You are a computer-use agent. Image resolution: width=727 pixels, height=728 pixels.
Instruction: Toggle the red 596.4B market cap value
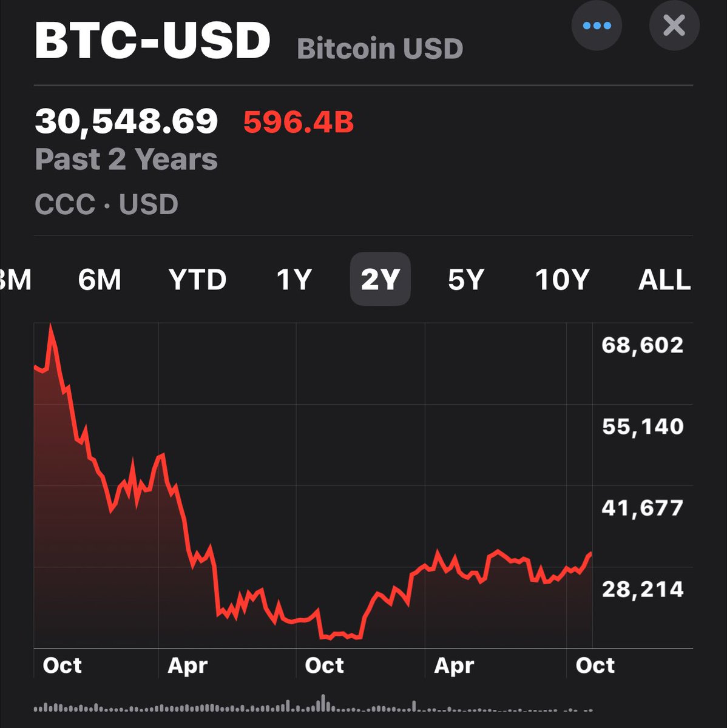point(298,122)
